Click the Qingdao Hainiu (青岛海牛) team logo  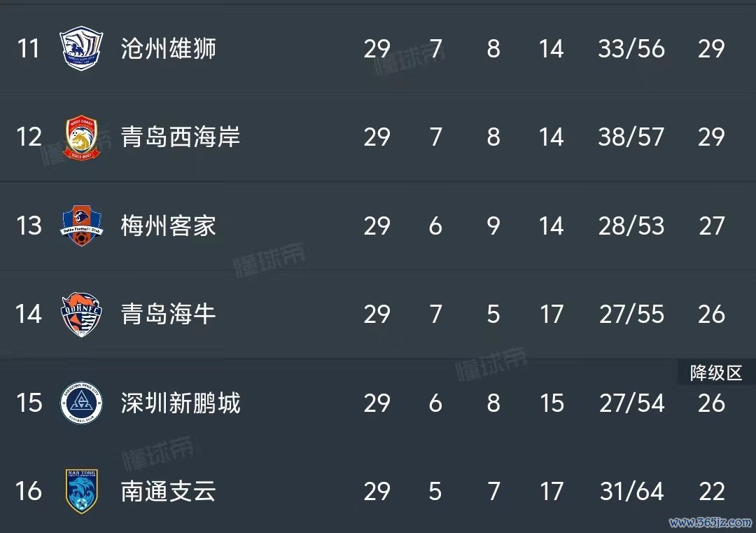point(81,314)
